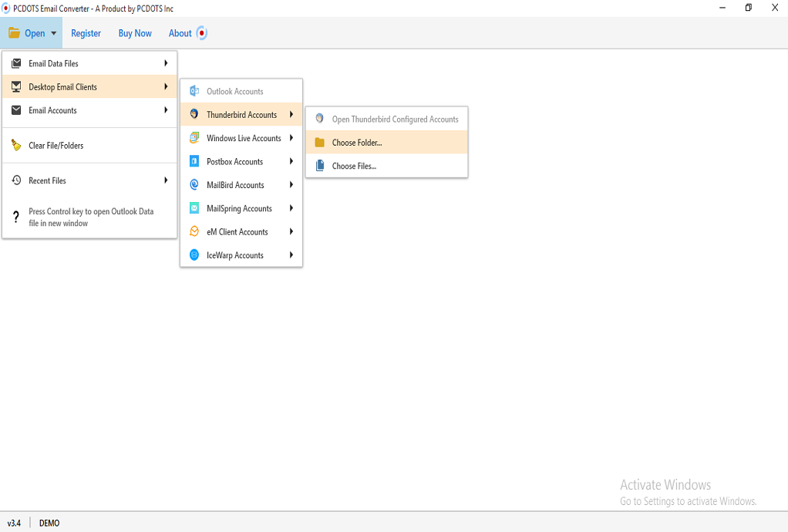Click the Postbox Accounts icon
788x532 pixels.
(194, 162)
